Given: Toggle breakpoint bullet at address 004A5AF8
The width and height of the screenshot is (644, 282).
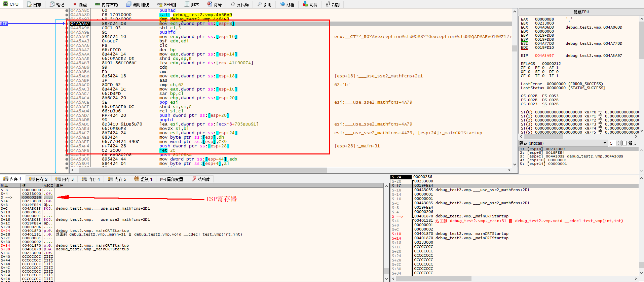Looking at the screenshot, I should [67, 150].
